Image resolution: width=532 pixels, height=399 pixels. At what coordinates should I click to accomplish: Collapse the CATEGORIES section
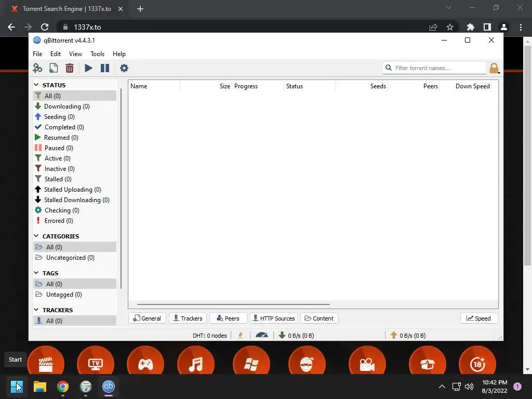pos(36,236)
